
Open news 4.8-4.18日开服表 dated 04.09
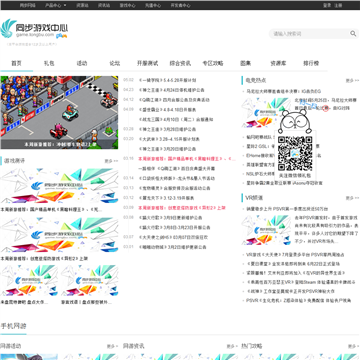click(x=167, y=110)
